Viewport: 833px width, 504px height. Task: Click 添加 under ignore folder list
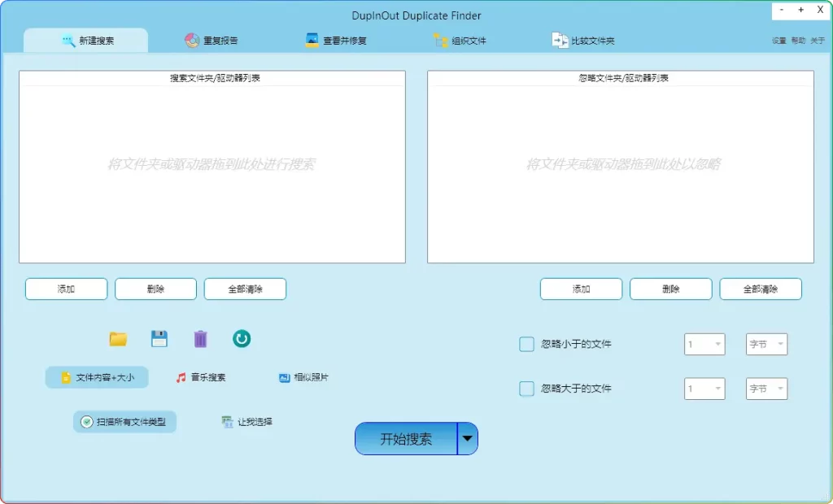[x=581, y=289]
